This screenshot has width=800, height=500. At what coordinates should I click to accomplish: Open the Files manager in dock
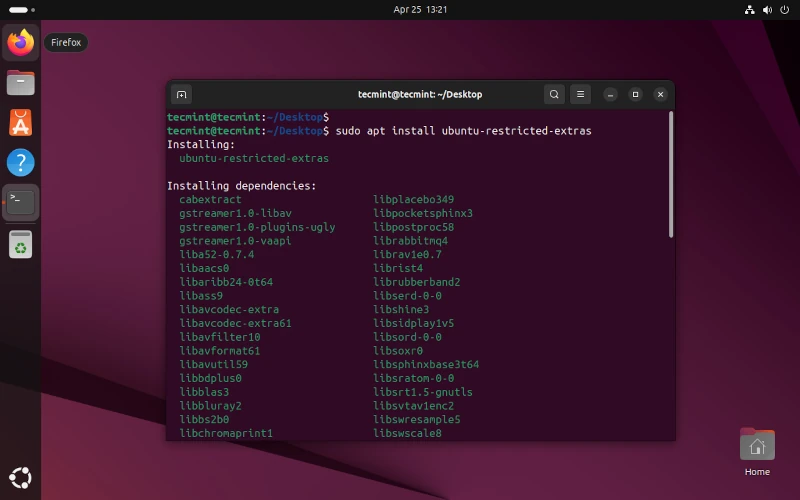click(x=21, y=83)
